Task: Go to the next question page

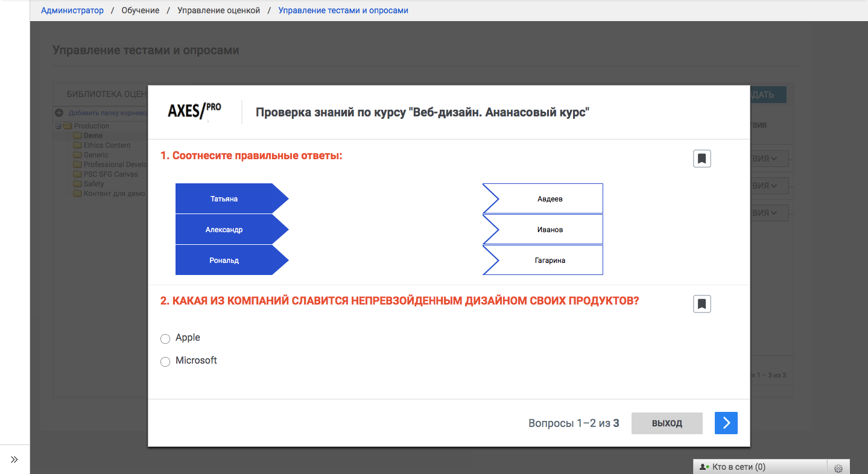Action: (726, 423)
